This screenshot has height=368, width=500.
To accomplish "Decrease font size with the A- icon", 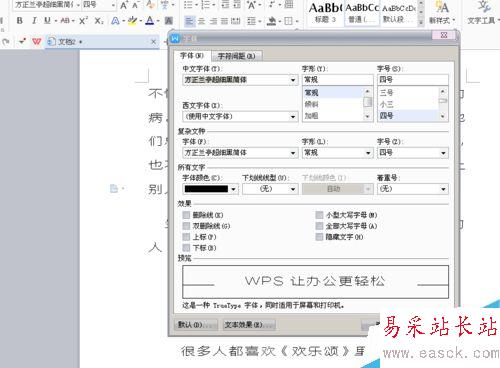I will coord(135,5).
